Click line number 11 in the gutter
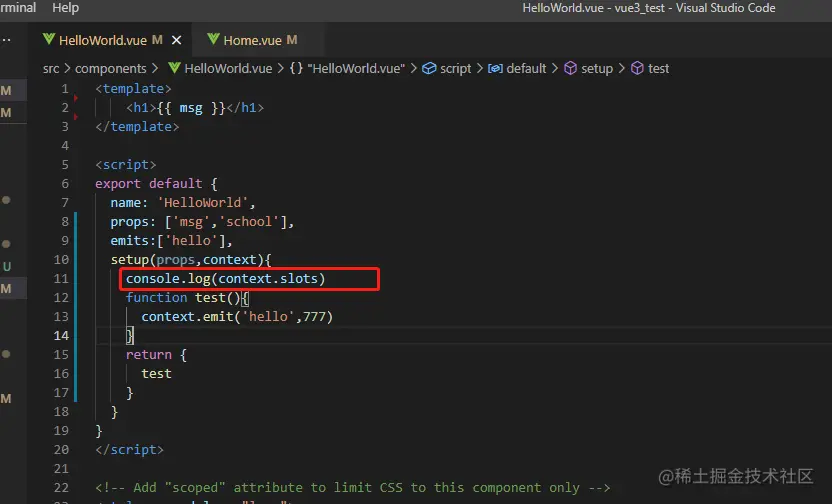This screenshot has width=832, height=504. pos(61,279)
